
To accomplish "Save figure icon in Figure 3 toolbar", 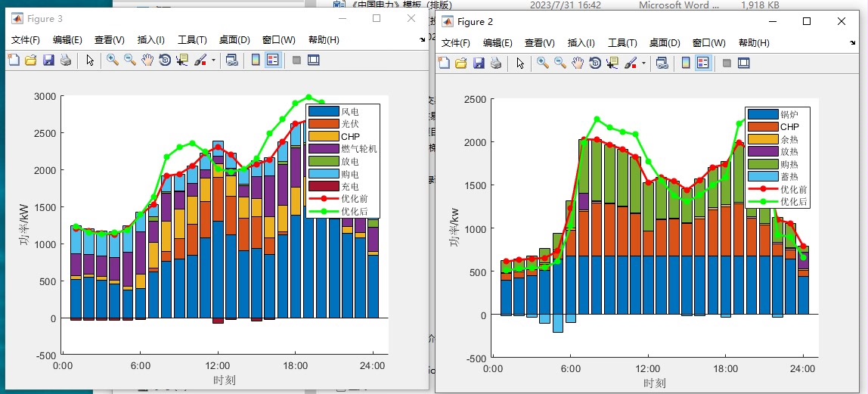I will pyautogui.click(x=48, y=60).
